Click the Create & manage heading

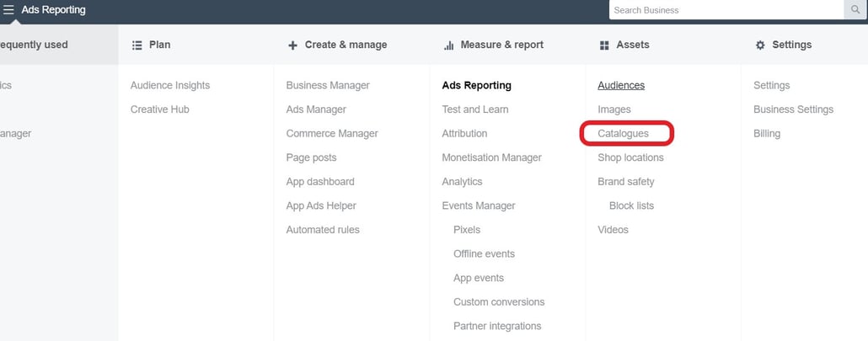(x=346, y=45)
